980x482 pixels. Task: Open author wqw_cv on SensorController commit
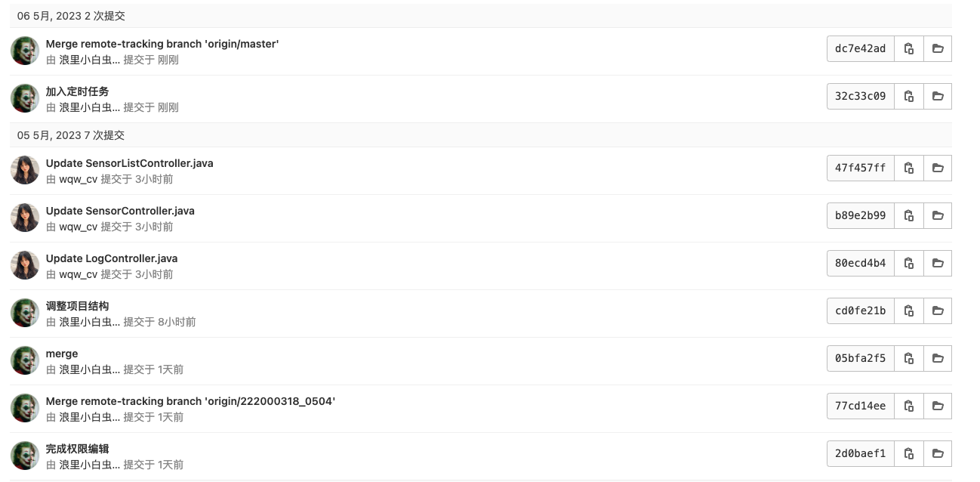(79, 227)
